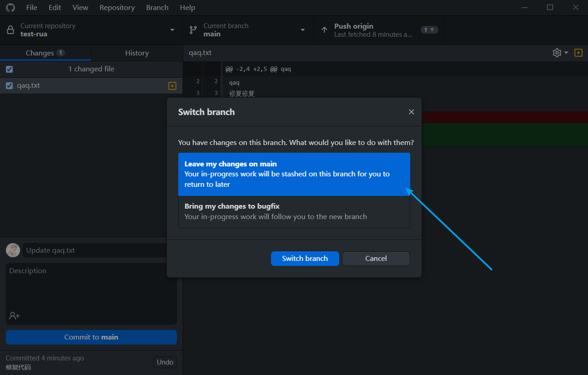Expand the Current branch dropdown
588x375 pixels.
pos(303,30)
